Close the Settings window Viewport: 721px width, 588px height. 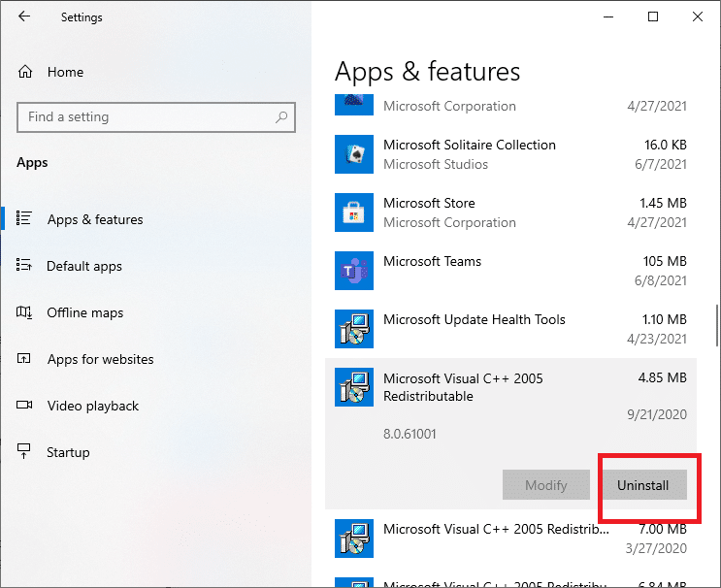click(698, 17)
